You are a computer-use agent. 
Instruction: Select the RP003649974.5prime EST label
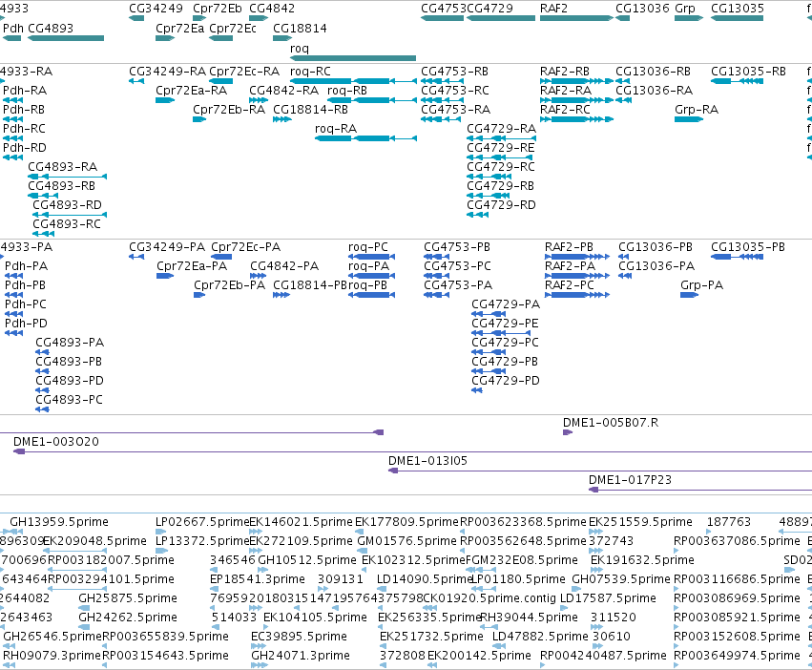tap(737, 656)
